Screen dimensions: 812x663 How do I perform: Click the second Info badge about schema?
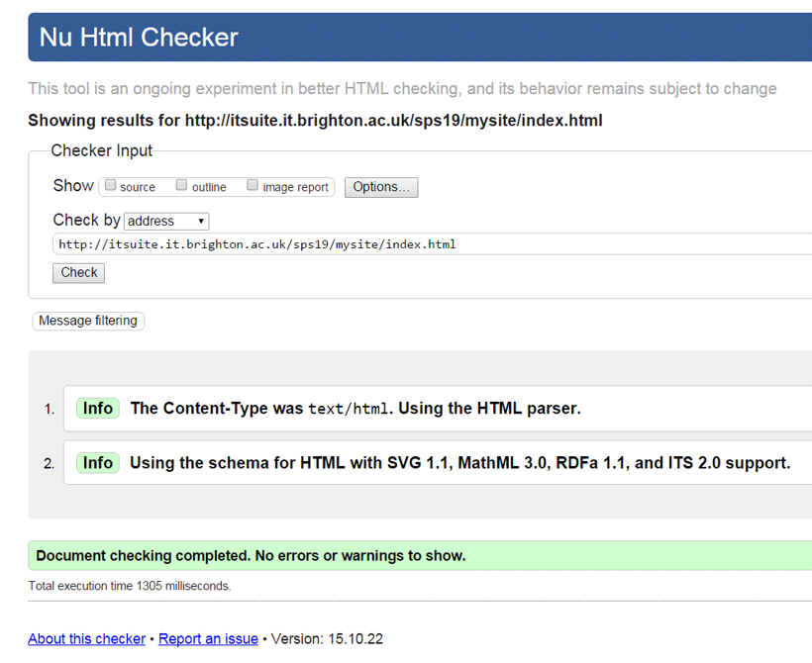point(98,463)
